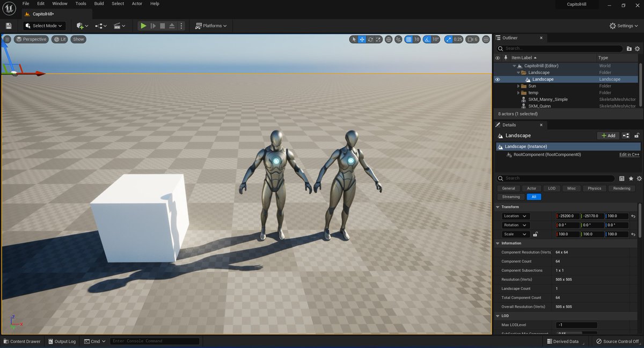This screenshot has height=348, width=644.
Task: Click the Outliner create folder icon
Action: pos(630,48)
